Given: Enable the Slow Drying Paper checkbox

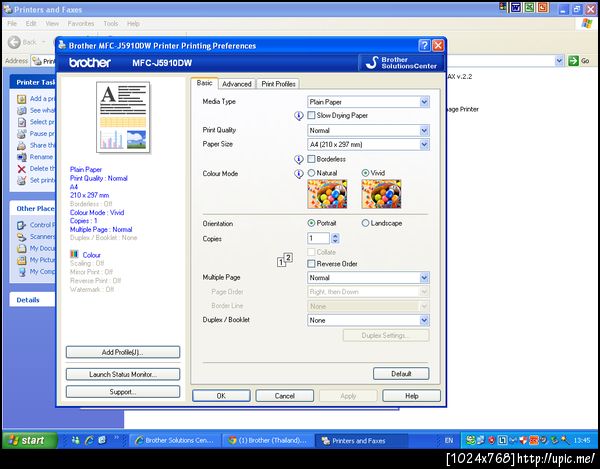Looking at the screenshot, I should 311,115.
